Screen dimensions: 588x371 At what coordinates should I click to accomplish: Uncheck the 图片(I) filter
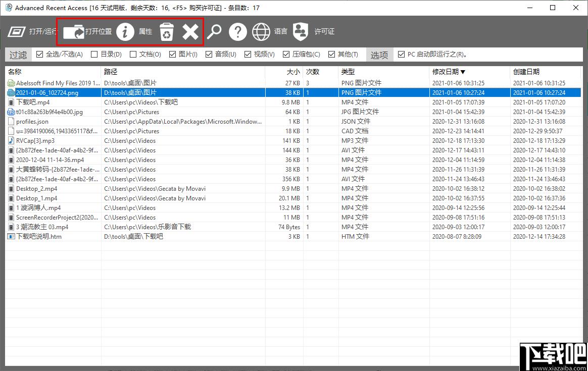click(x=172, y=55)
